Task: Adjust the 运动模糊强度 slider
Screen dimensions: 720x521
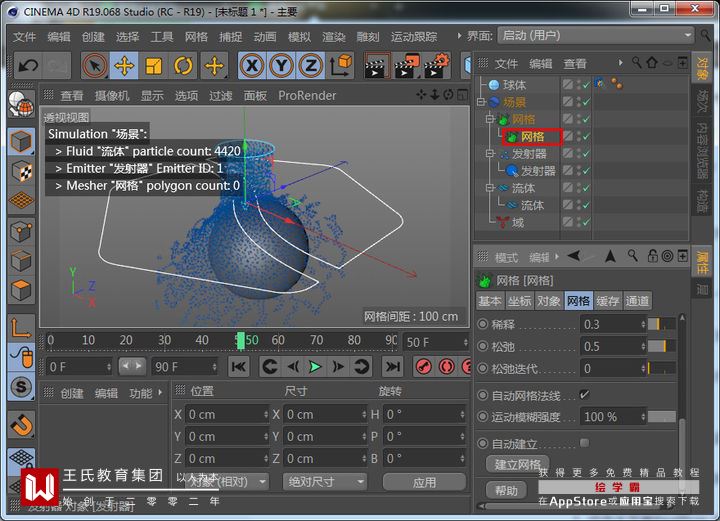Action: coord(661,417)
